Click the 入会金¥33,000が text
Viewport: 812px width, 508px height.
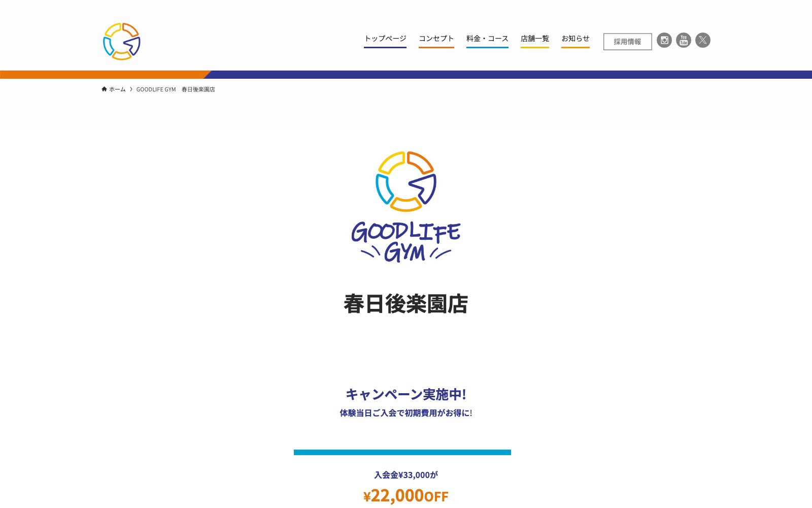coord(406,475)
